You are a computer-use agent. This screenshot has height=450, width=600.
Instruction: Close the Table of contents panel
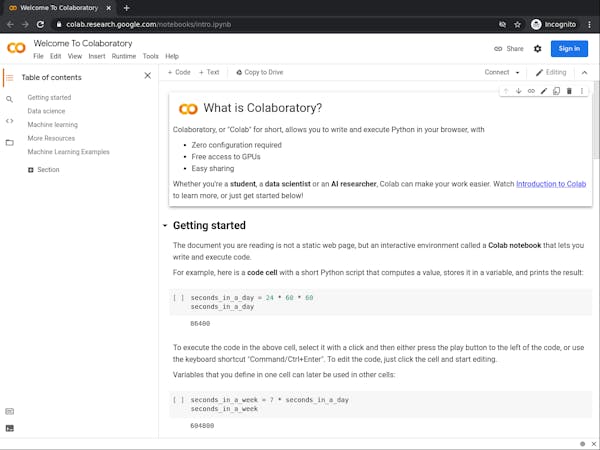click(x=147, y=76)
